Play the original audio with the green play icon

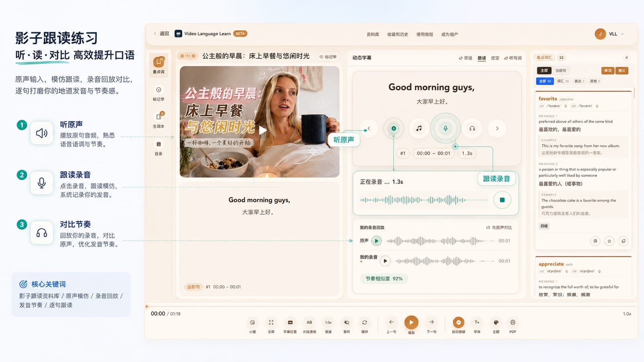pos(394,128)
